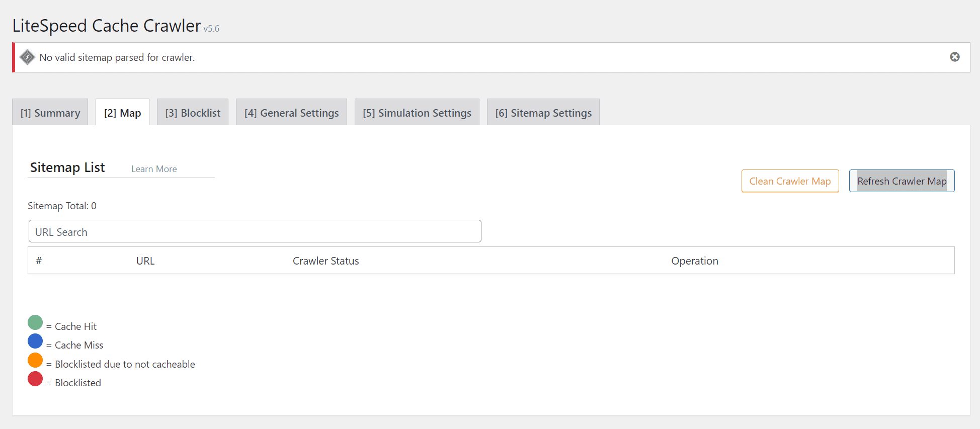Switch to the Sitemap Settings tab
Viewport: 980px width, 429px height.
pyautogui.click(x=543, y=113)
